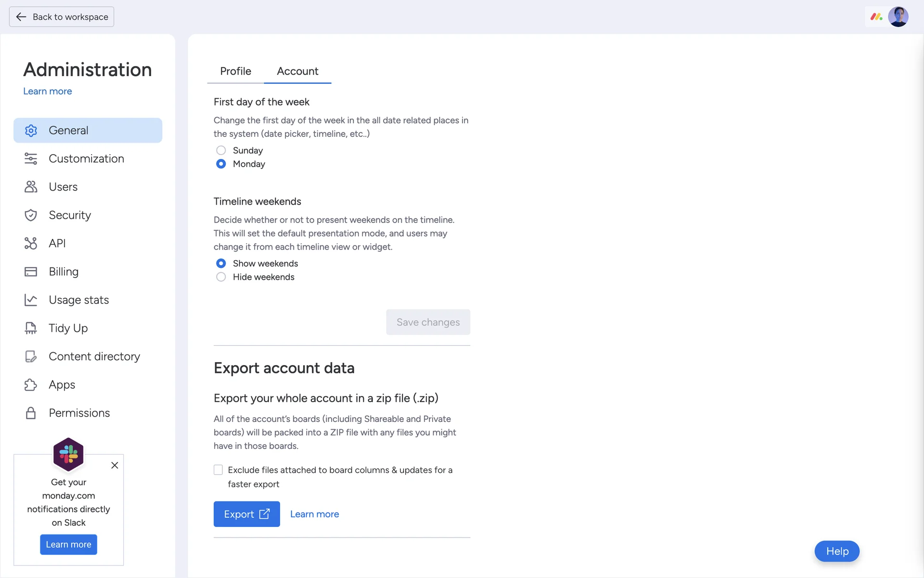Click the monday.com logo icon
This screenshot has height=578, width=924.
coord(876,17)
